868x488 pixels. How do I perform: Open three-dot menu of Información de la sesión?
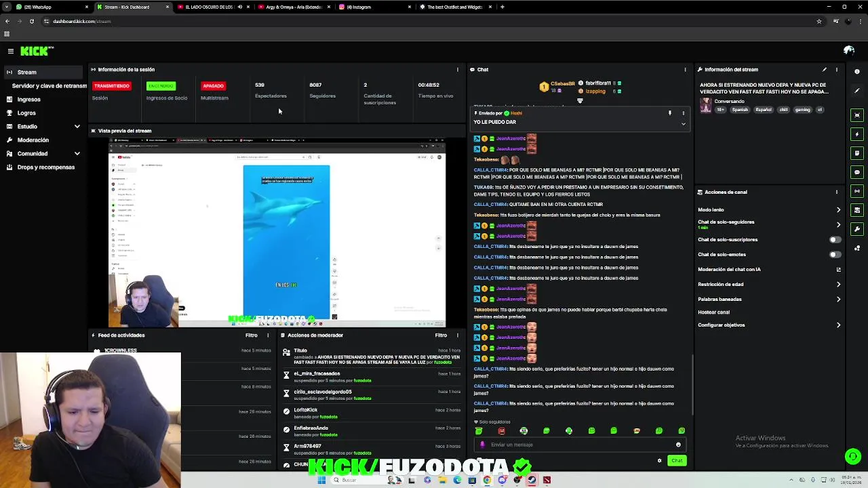[x=457, y=69]
